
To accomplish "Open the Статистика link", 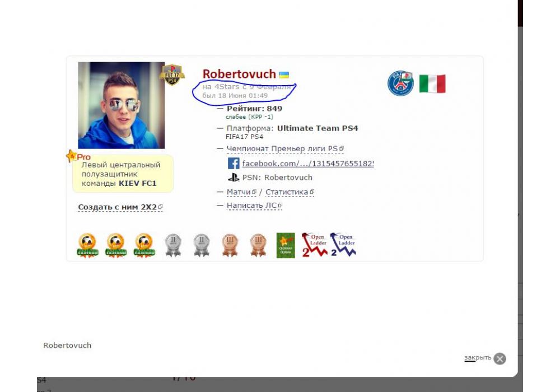I will pyautogui.click(x=290, y=192).
